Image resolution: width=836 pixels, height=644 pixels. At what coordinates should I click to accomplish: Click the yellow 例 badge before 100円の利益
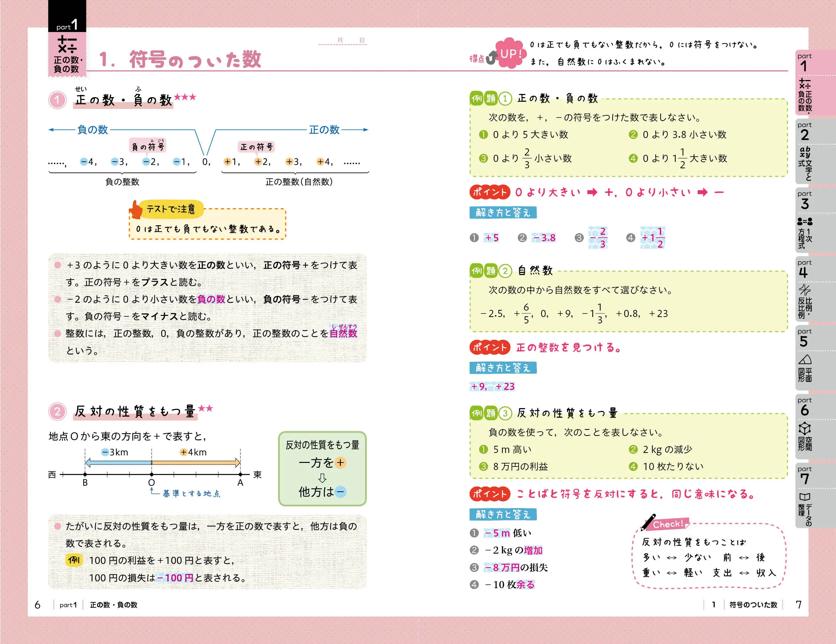74,560
